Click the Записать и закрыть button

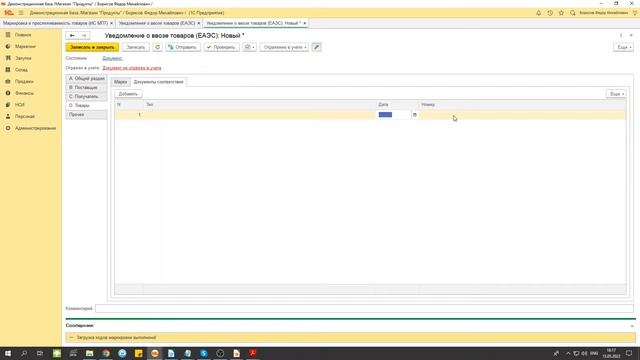pyautogui.click(x=92, y=47)
